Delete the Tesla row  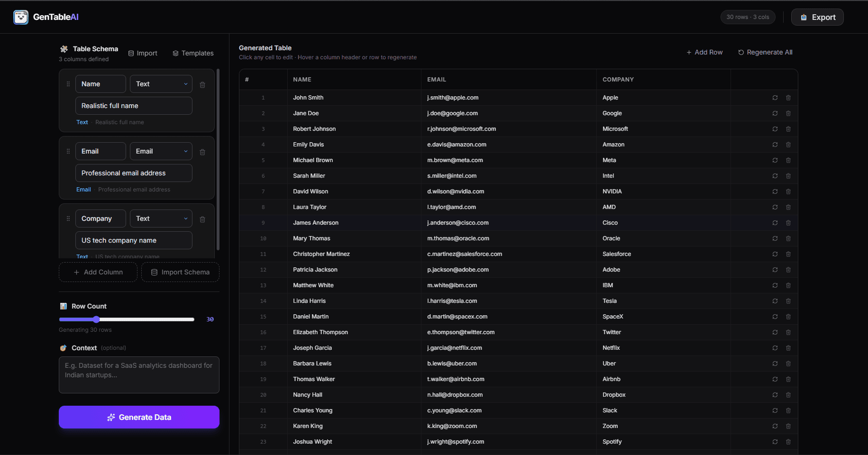coord(788,301)
